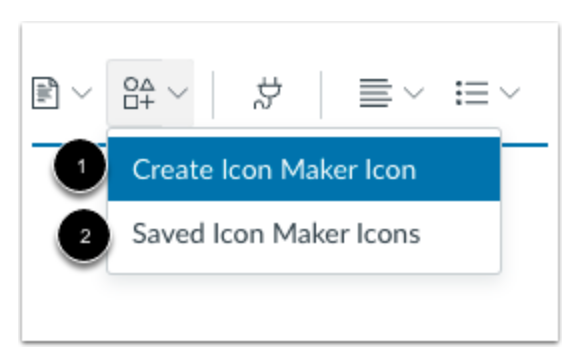The height and width of the screenshot is (362, 580).
Task: Click the number 2 callout badge
Action: pos(84,236)
